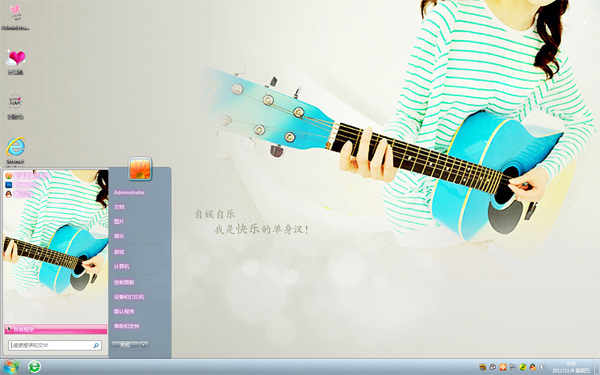Screen dimensions: 600x375
Task: Open the taskbar clock and date
Action: (x=572, y=367)
